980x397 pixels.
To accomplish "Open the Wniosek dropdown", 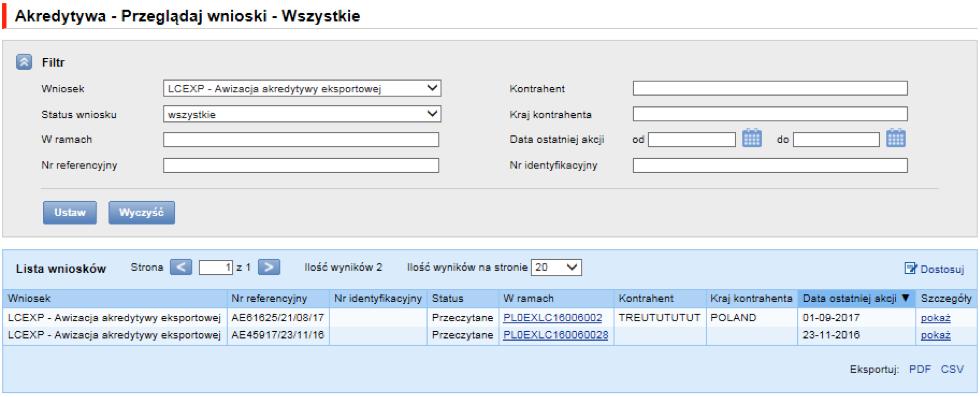I will click(302, 88).
